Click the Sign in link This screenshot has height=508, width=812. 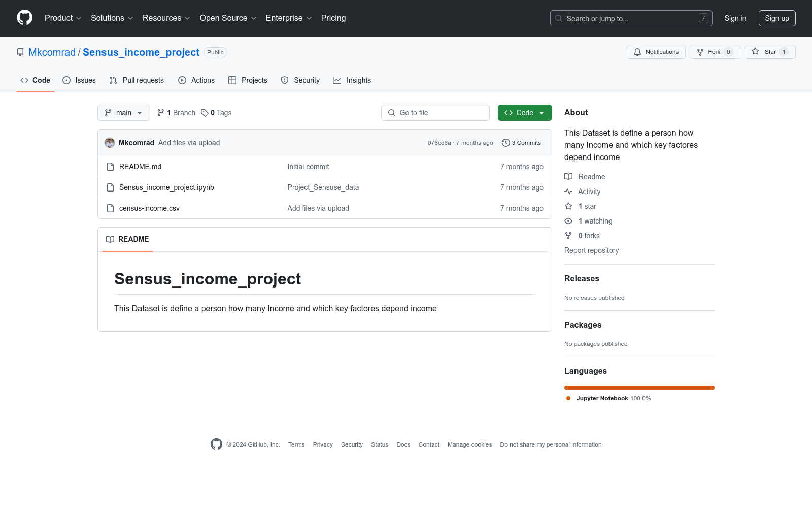(x=735, y=18)
